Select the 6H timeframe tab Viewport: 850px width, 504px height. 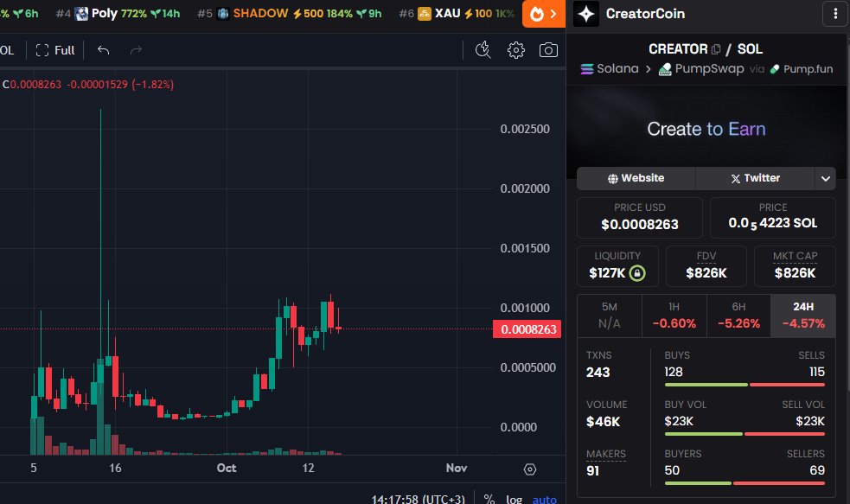point(738,316)
